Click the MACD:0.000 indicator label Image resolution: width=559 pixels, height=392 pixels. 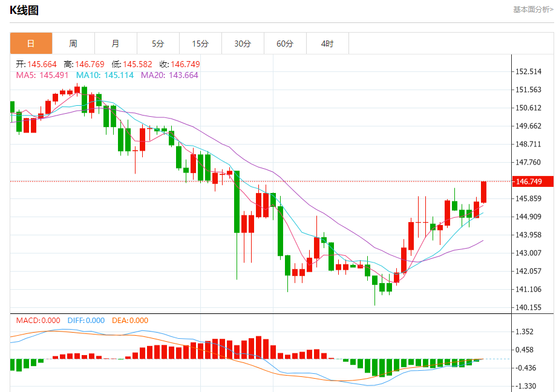click(x=38, y=321)
